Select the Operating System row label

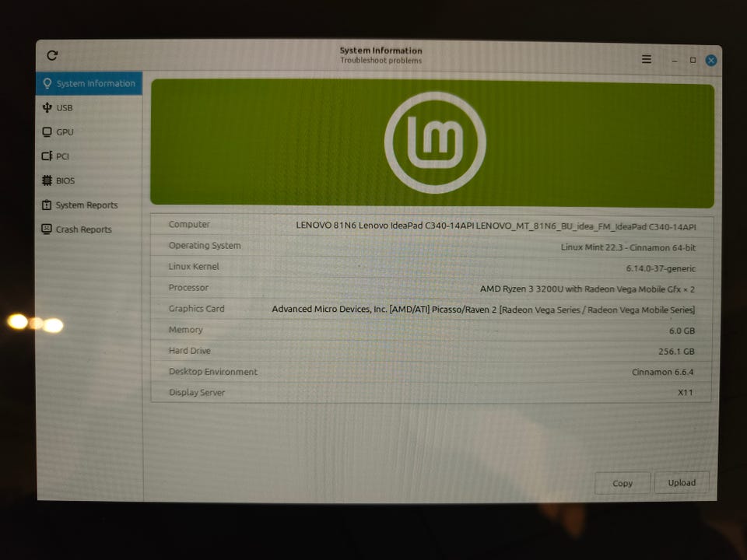click(205, 245)
